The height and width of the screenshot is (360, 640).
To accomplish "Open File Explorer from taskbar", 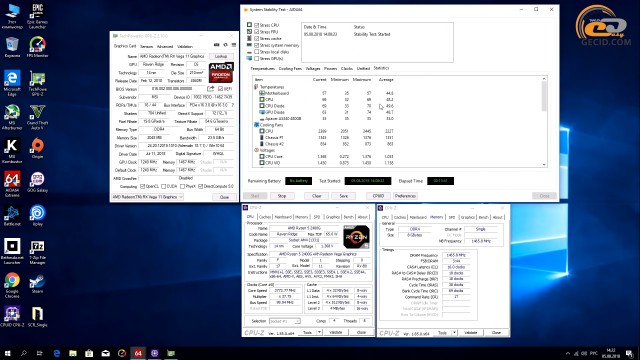I will point(73,353).
